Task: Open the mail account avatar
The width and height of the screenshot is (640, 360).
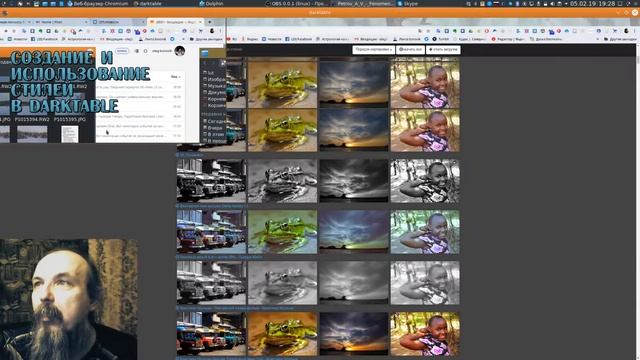Action: [180, 51]
